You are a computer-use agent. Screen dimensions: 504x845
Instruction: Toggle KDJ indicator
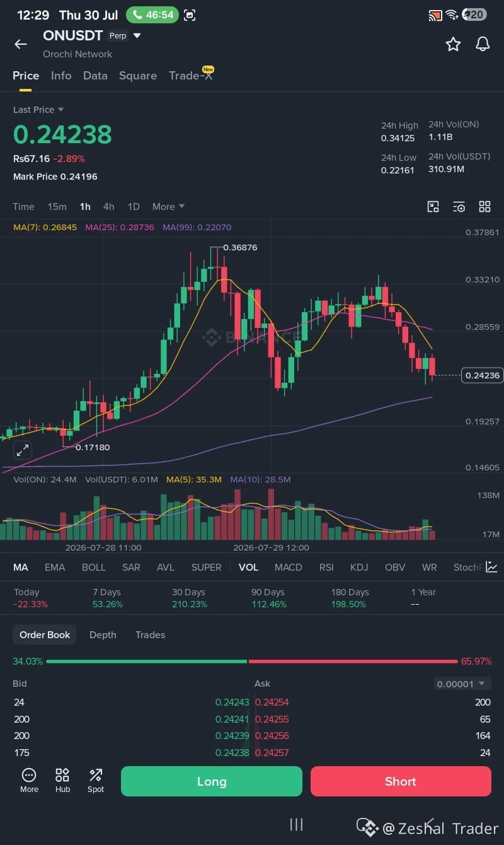pos(359,568)
